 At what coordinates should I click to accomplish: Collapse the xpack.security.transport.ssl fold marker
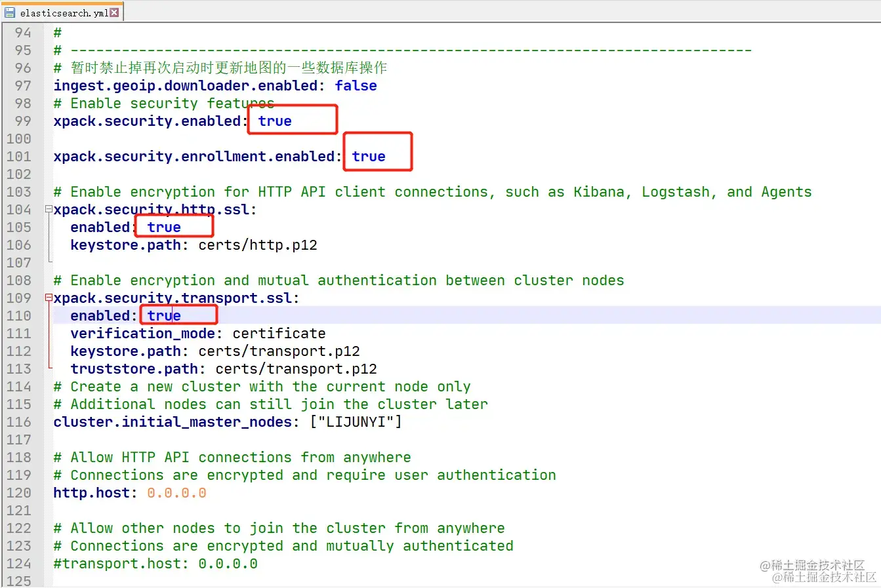[49, 298]
